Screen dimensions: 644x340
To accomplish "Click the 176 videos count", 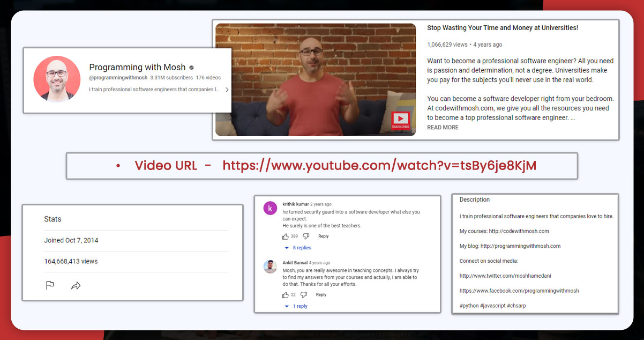I will pos(208,78).
